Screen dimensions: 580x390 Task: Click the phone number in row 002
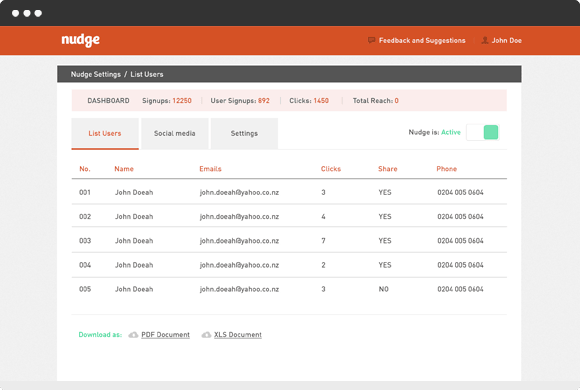460,216
